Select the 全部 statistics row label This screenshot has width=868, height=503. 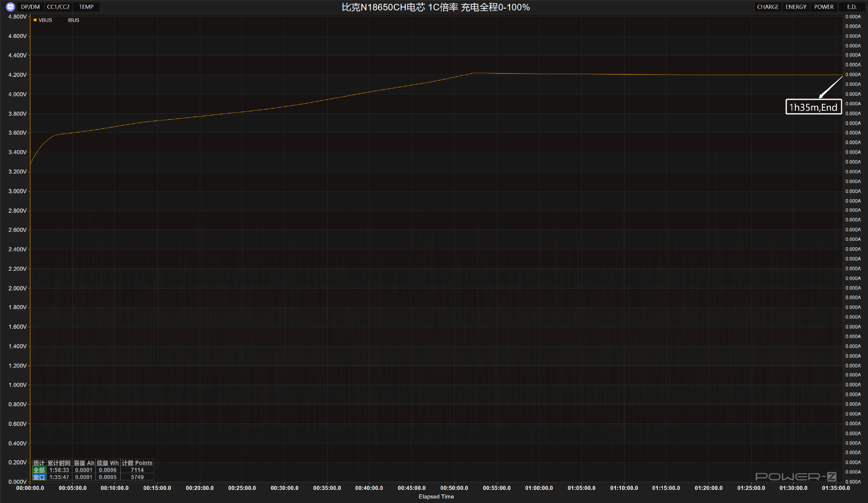pyautogui.click(x=39, y=470)
